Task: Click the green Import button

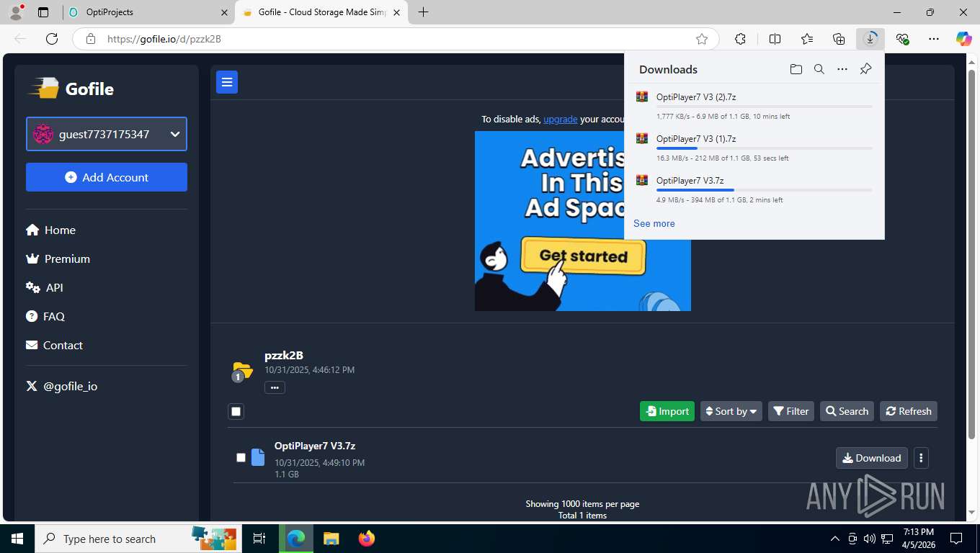Action: [667, 411]
